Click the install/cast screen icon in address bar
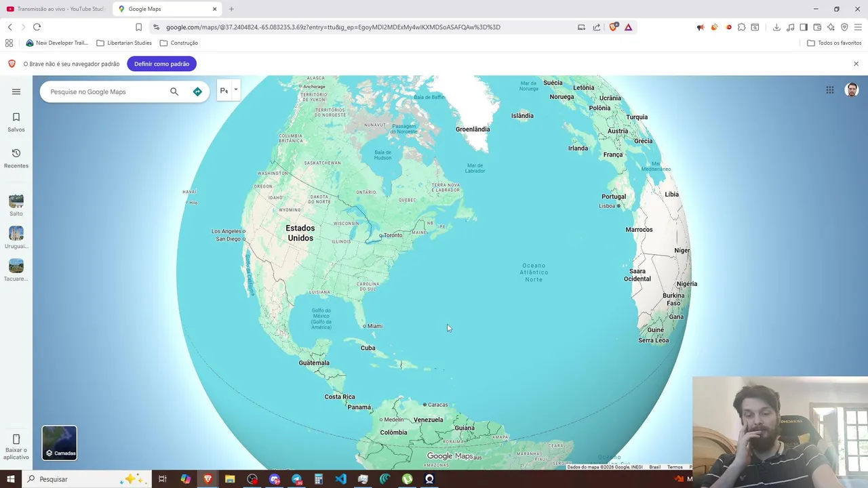868x488 pixels. [x=581, y=27]
